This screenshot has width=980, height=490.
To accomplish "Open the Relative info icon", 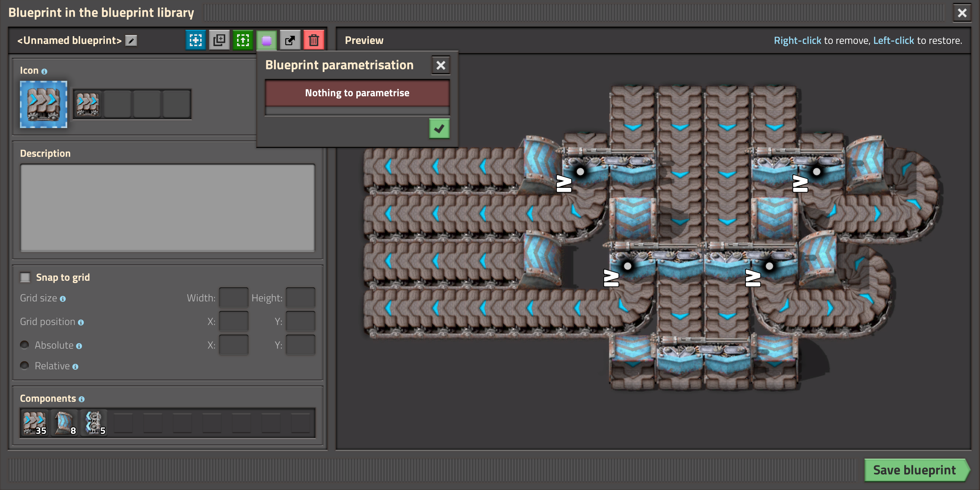I will click(x=75, y=367).
